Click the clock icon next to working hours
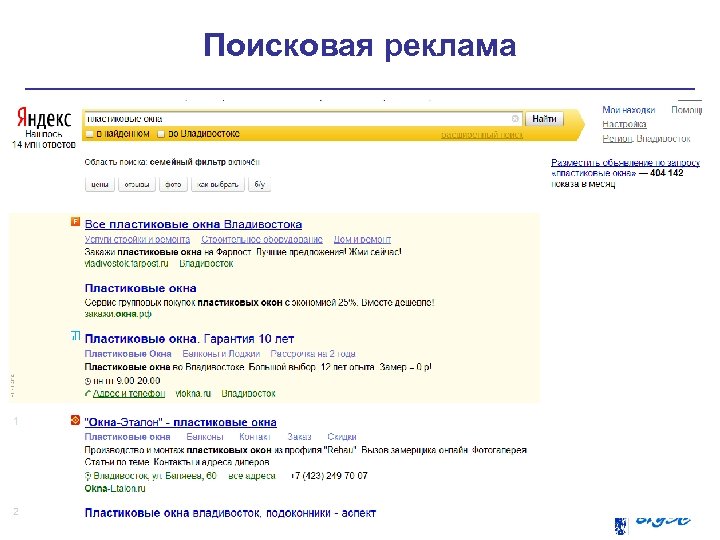Viewport: 720px width, 540px height. (x=88, y=381)
